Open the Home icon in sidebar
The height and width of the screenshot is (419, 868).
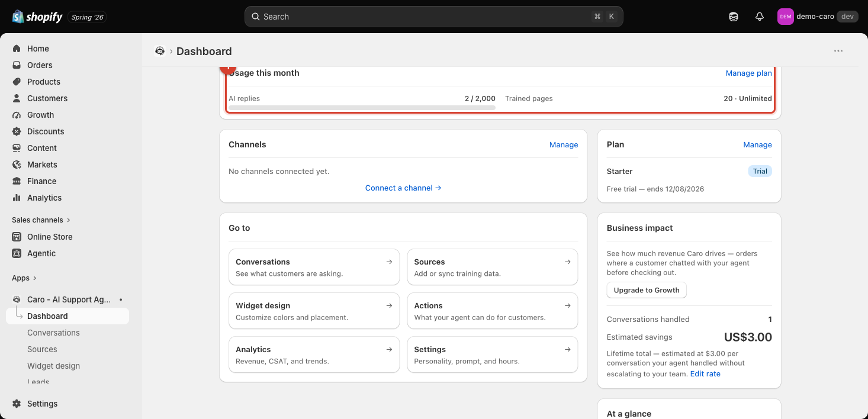17,49
